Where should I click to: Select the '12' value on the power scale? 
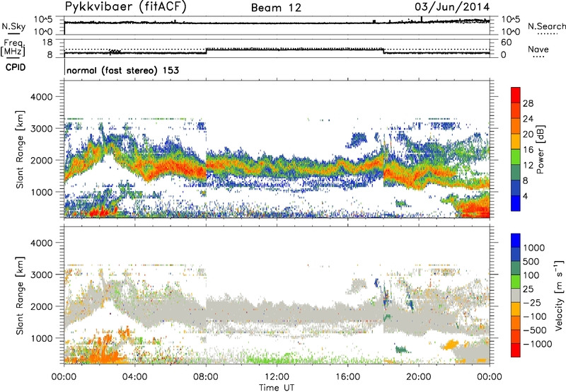point(528,166)
